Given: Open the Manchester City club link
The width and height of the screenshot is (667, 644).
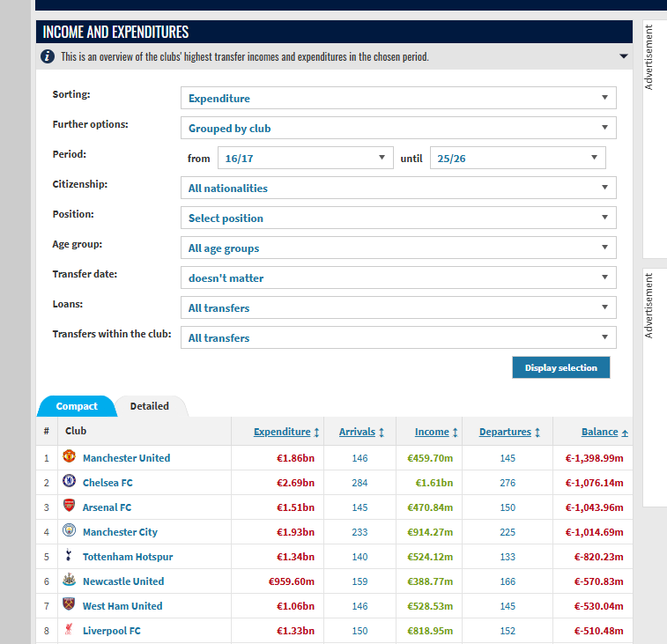Looking at the screenshot, I should [x=120, y=532].
